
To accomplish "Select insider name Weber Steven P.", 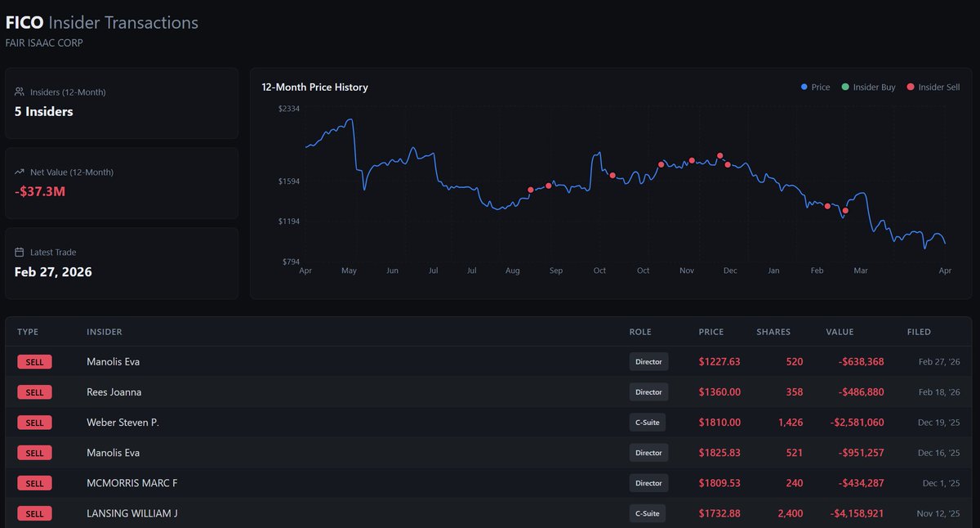I will 122,423.
